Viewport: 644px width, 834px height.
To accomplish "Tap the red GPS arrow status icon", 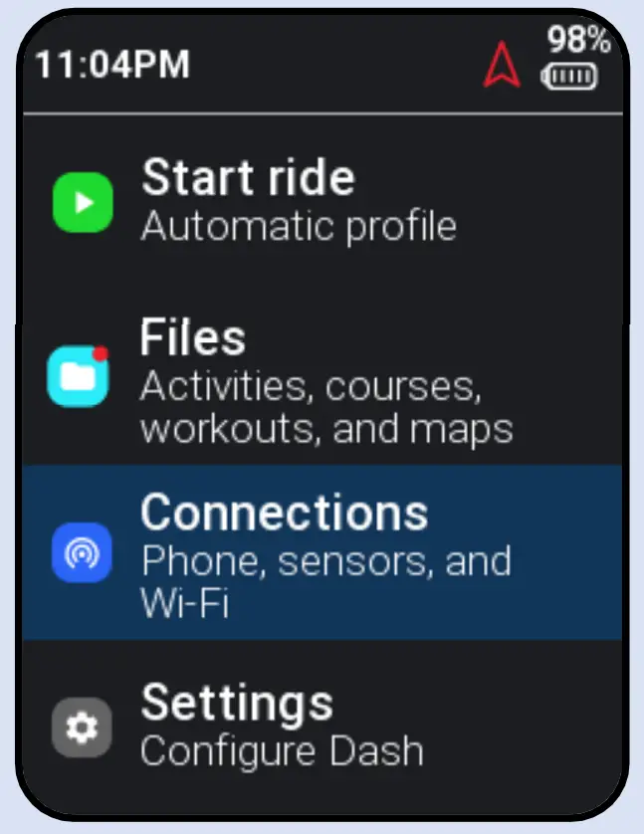I will point(501,66).
